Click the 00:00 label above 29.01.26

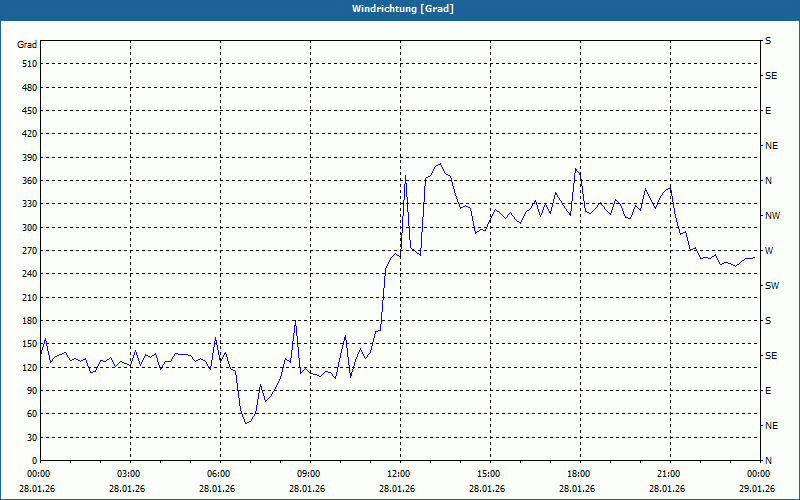[x=757, y=474]
